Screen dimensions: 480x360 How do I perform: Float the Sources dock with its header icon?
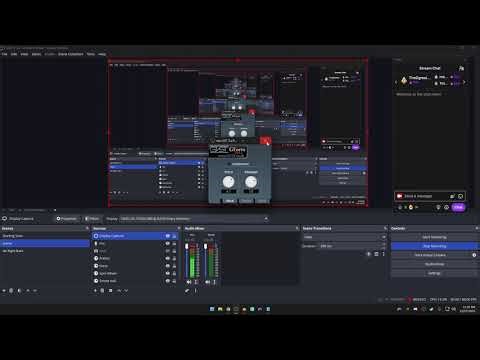click(179, 228)
